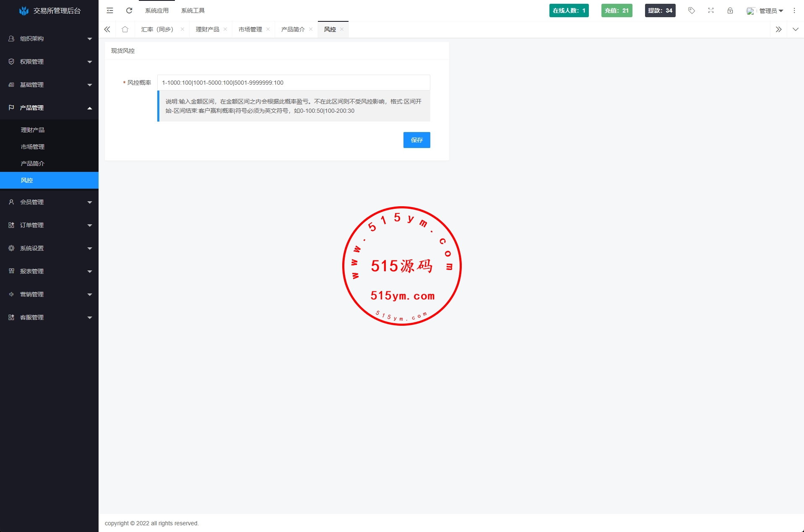Click the lock screen icon
Image resolution: width=804 pixels, height=532 pixels.
coord(730,10)
